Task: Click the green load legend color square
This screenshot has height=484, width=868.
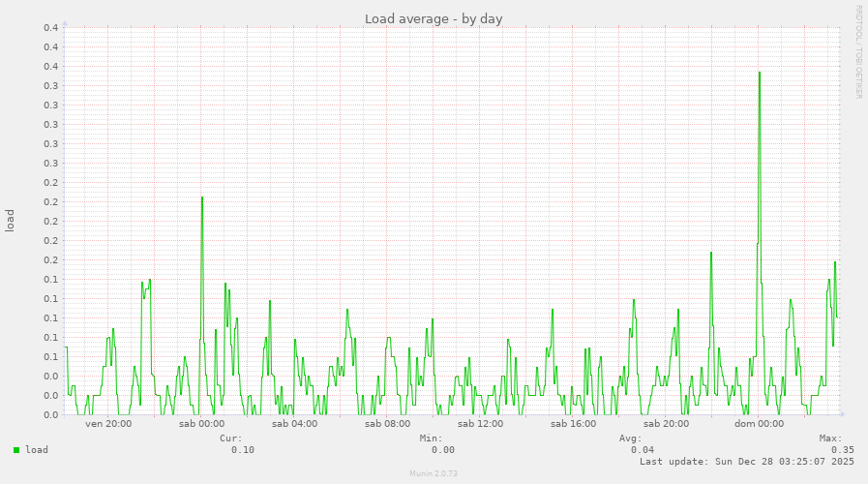Action: tap(16, 450)
